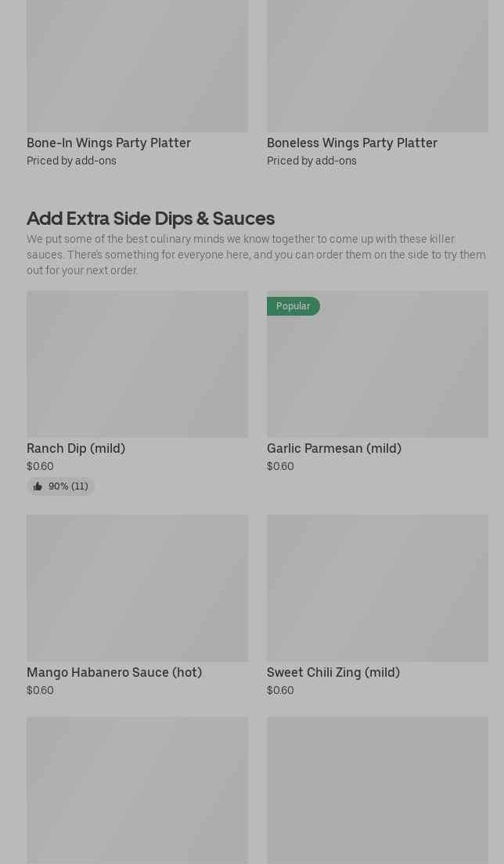This screenshot has height=864, width=504.
Task: Click the $0.60 price under Mango Habanero Sauce
Action: (40, 690)
